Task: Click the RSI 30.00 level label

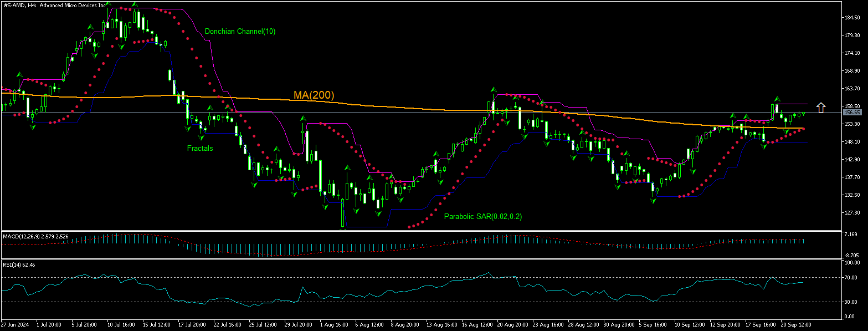Action: (x=850, y=302)
